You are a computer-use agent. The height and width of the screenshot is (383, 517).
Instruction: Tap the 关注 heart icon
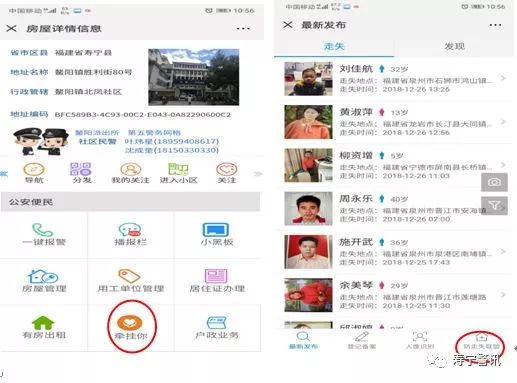pyautogui.click(x=227, y=169)
